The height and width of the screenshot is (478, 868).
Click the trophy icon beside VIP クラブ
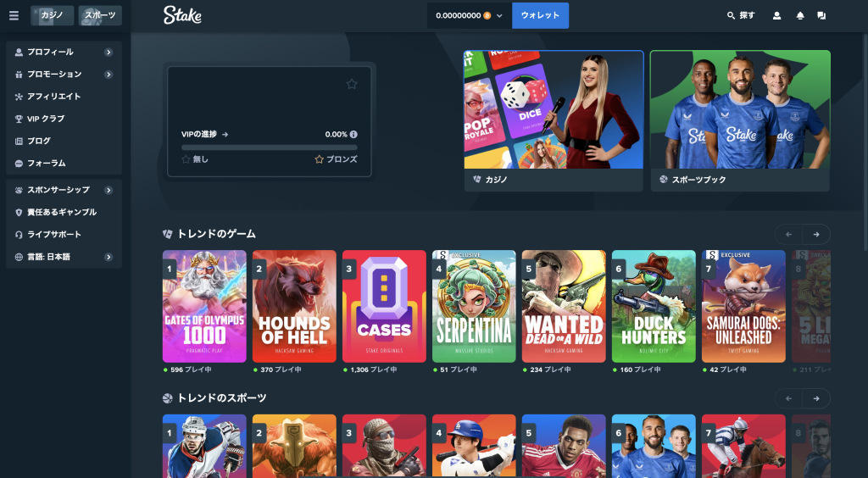(19, 119)
